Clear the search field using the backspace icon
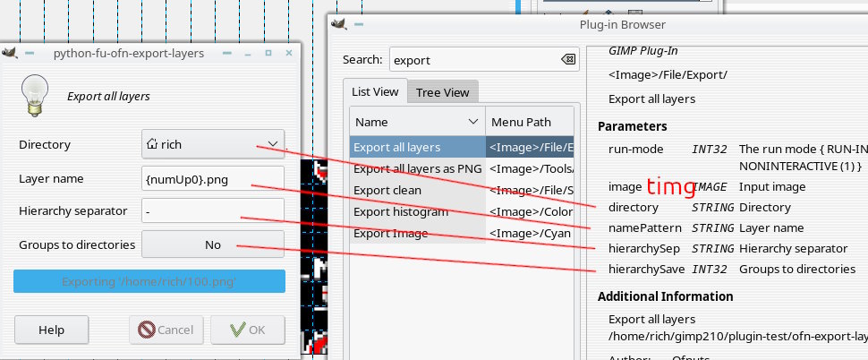Image resolution: width=868 pixels, height=360 pixels. 568,59
